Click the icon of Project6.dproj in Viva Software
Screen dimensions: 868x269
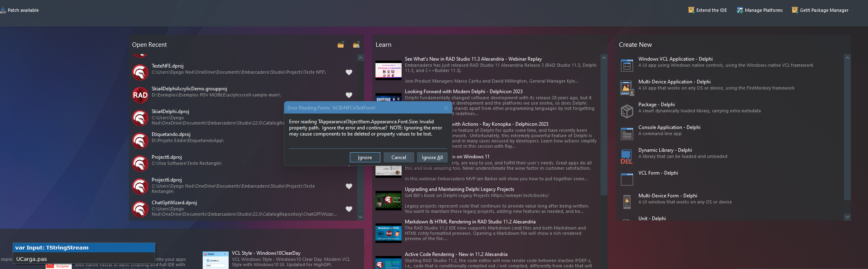click(x=140, y=163)
